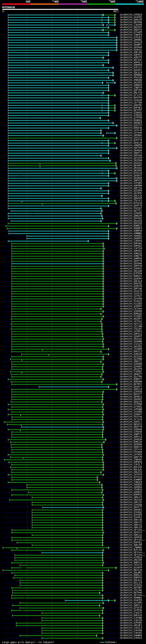Click label UniRef100_A9PCF5
This screenshot has height=644, width=146.
tap(131, 58)
